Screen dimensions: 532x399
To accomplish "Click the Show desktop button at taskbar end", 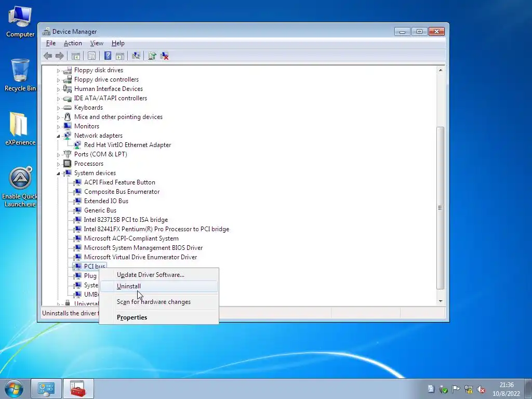I will (529, 389).
